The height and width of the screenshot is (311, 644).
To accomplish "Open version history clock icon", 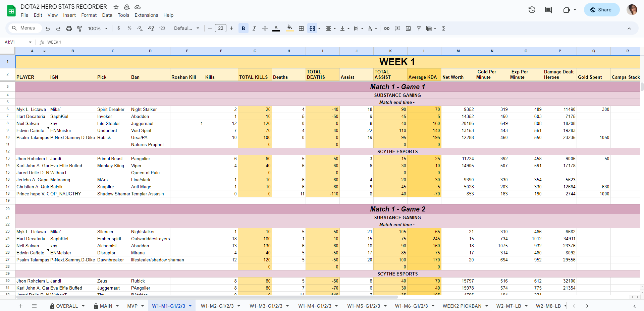I will click(x=532, y=10).
